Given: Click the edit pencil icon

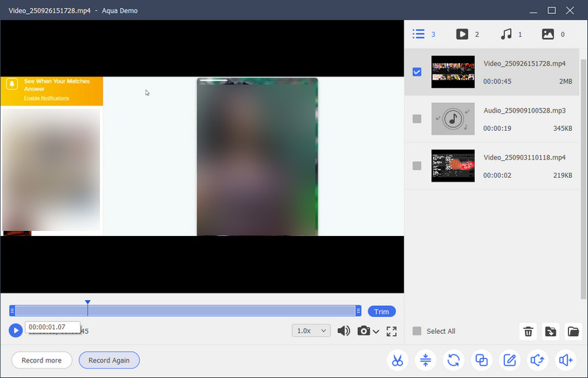Looking at the screenshot, I should (509, 360).
